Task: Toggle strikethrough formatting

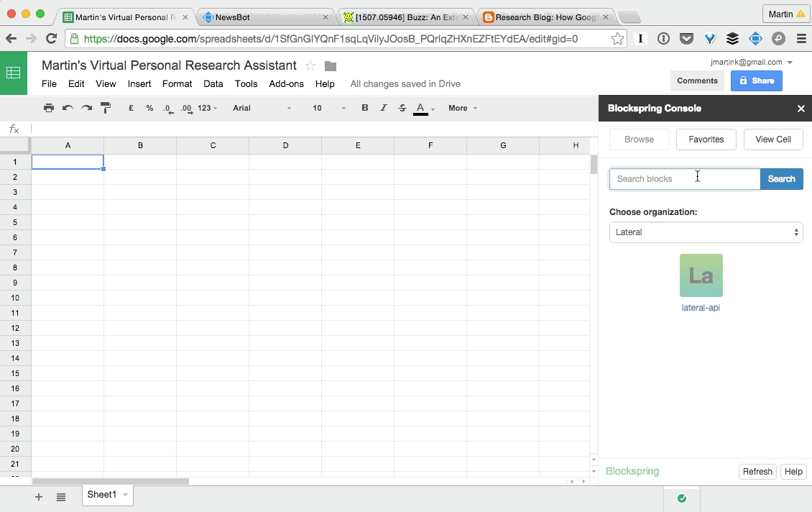Action: [402, 108]
